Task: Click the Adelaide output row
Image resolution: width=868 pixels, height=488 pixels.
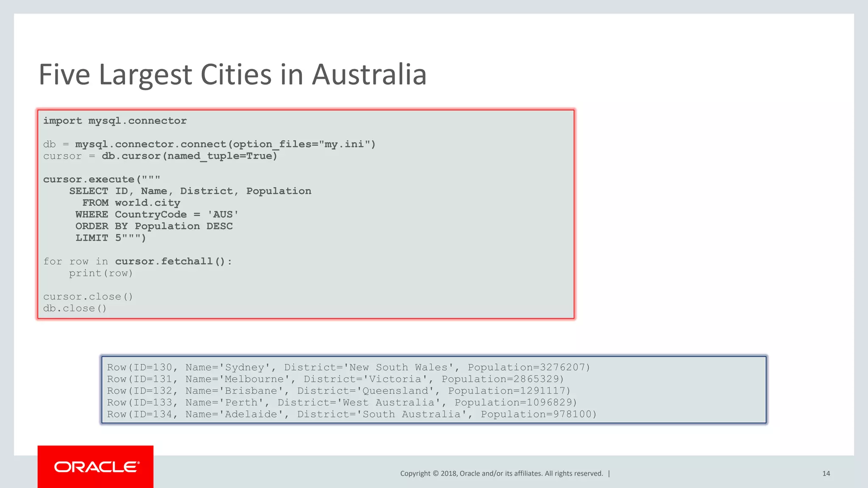Action: pyautogui.click(x=351, y=414)
